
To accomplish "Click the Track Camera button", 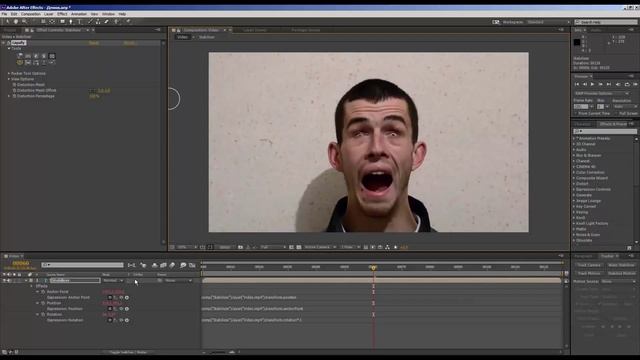I will tap(589, 265).
